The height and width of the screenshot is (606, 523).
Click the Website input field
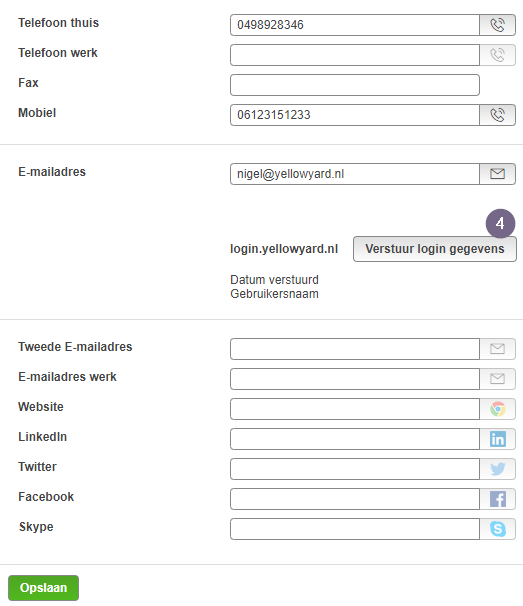pyautogui.click(x=355, y=409)
